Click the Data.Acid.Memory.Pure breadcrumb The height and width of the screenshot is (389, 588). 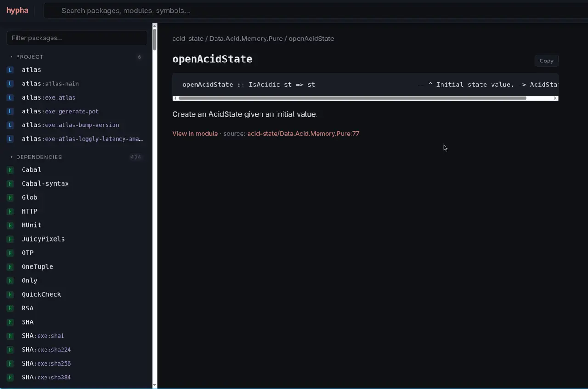(246, 39)
